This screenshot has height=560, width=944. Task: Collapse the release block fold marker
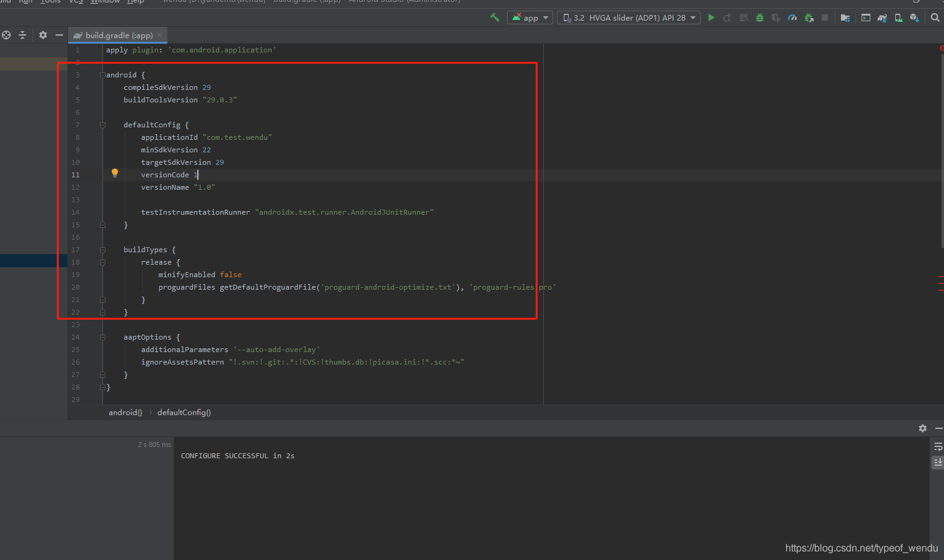point(102,262)
